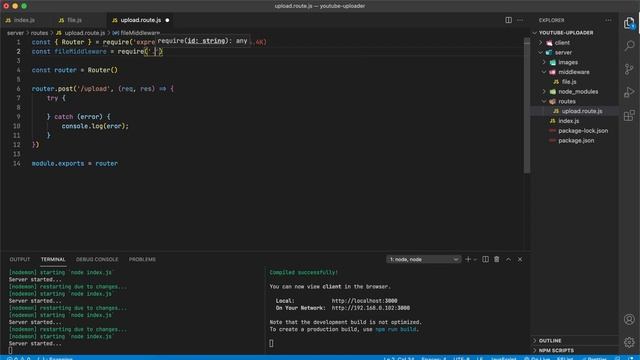This screenshot has height=360, width=640.
Task: Click 'fileMiddleware' symbol in the breadcrumb
Action: (x=140, y=33)
